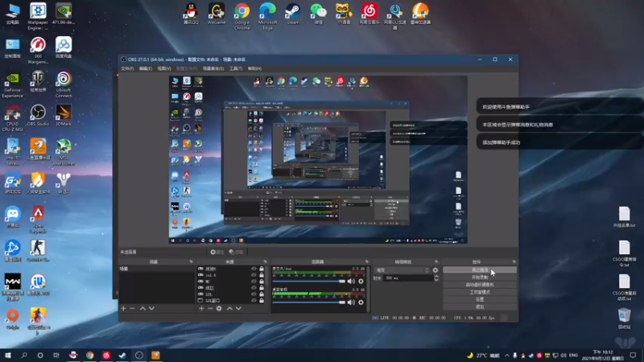Open the 桌面音频 mixer settings gear
The height and width of the screenshot is (362, 644).
361,302
